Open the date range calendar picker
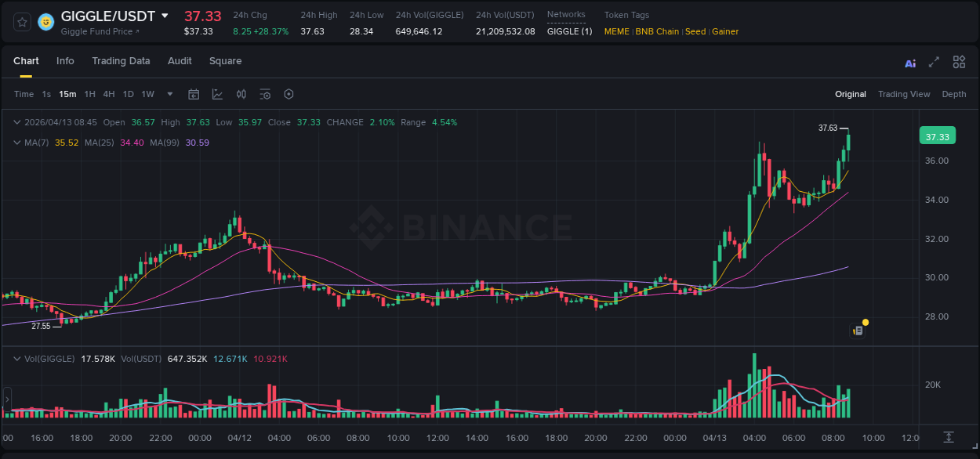 (194, 94)
